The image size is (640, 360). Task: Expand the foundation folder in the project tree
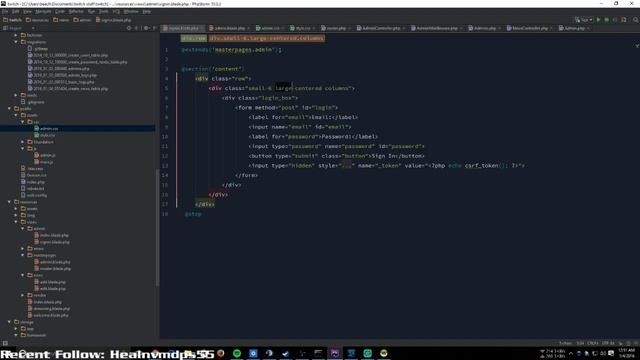(x=22, y=142)
